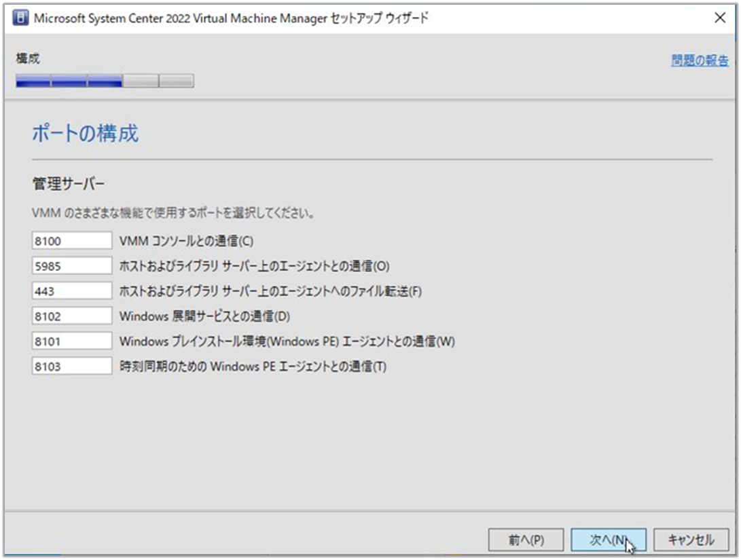This screenshot has width=741, height=560.
Task: Focus the host agent communication port field 5985
Action: (71, 265)
